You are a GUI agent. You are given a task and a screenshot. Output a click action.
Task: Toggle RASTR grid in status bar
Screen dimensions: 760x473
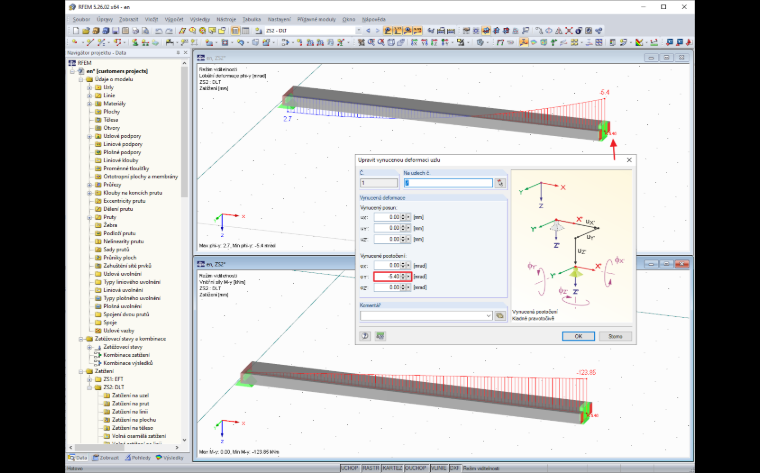coord(371,469)
